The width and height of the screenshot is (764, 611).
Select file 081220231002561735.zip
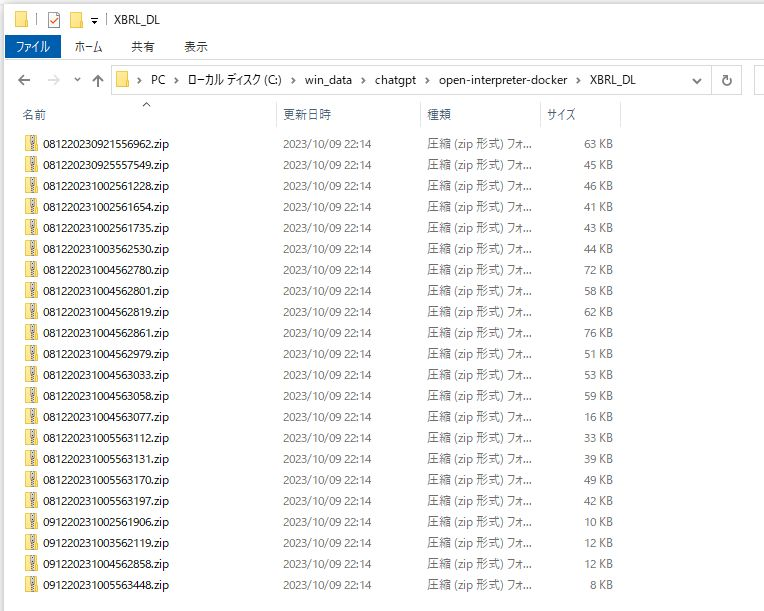pyautogui.click(x=106, y=228)
